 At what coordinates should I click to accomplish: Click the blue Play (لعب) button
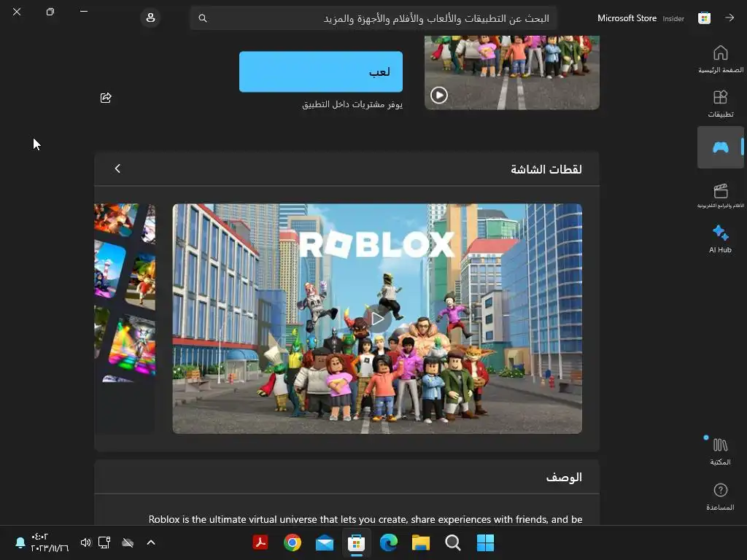[x=321, y=71]
